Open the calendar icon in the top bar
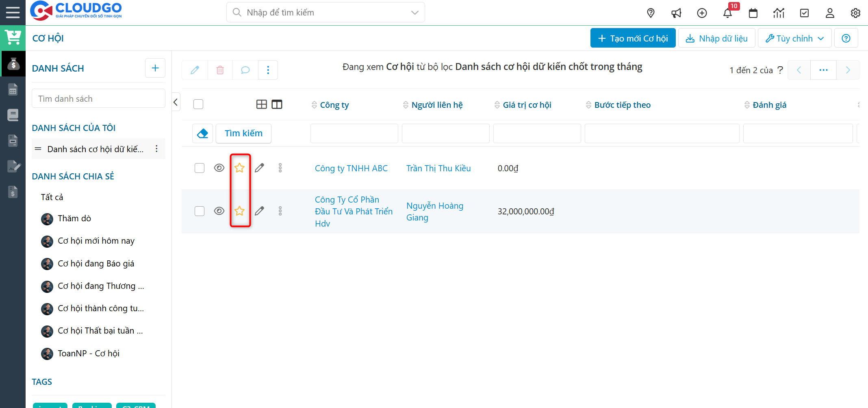The image size is (868, 408). [753, 13]
